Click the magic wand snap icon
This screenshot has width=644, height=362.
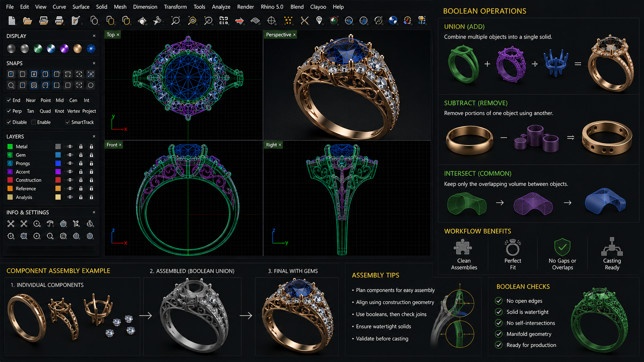point(91,74)
